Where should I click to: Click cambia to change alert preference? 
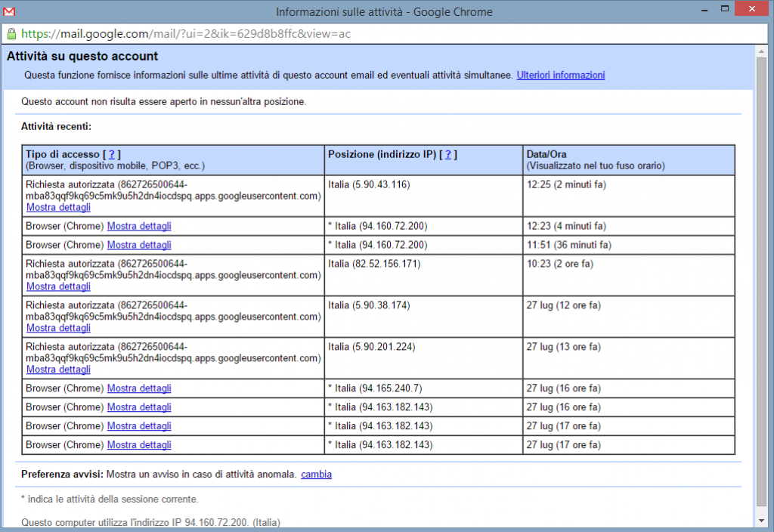[x=316, y=475]
